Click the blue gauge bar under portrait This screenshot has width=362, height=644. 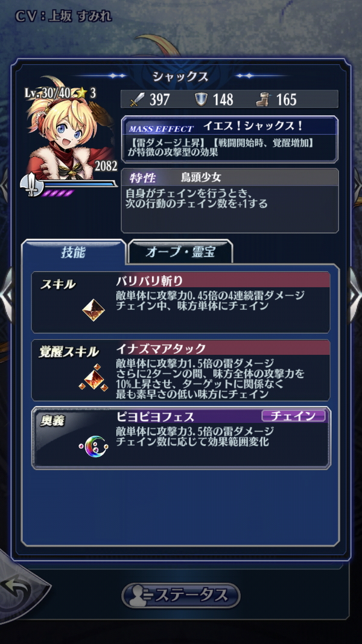77,184
